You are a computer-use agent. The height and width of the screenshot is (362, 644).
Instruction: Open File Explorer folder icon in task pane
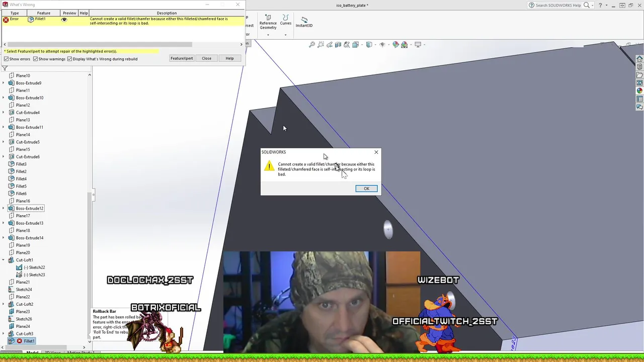click(639, 75)
